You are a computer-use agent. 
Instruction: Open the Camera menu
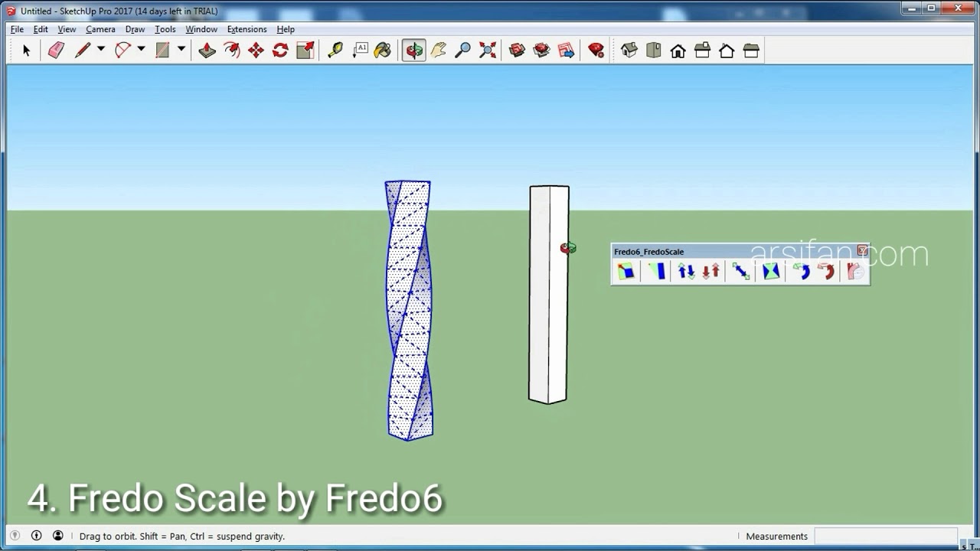(x=100, y=29)
